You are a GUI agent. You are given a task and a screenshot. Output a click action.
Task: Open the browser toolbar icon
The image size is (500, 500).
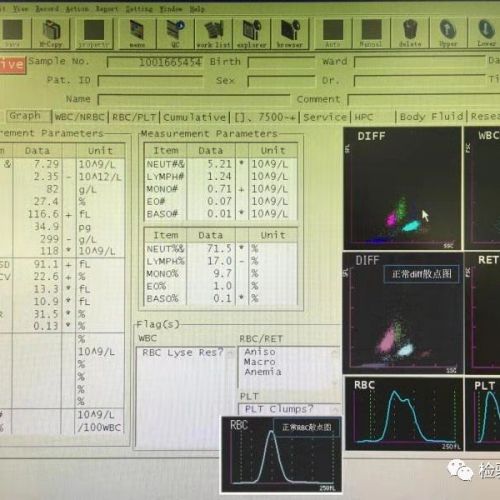[290, 33]
